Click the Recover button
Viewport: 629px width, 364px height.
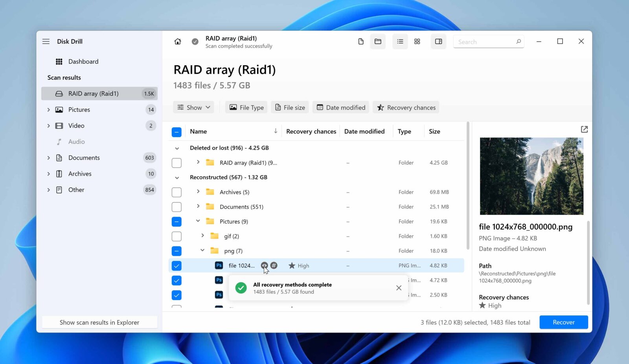point(563,322)
